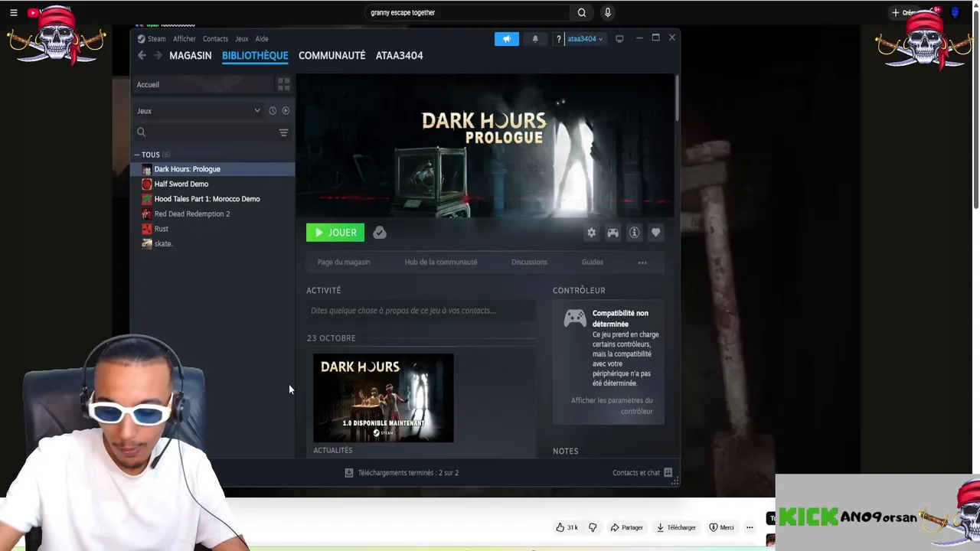Select Red Dead Redemption 2
This screenshot has width=980, height=551.
213,214
